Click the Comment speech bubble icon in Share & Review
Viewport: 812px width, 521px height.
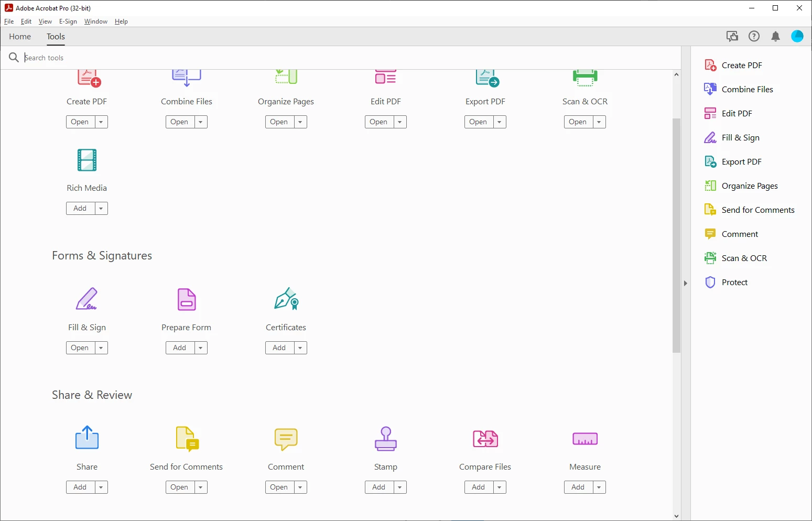click(286, 439)
